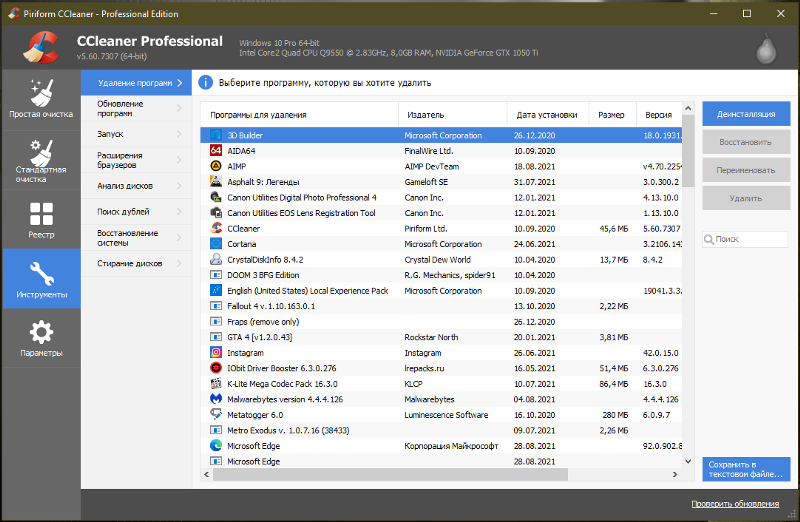Click the Деинсталляция button
The width and height of the screenshot is (800, 522).
[x=746, y=114]
